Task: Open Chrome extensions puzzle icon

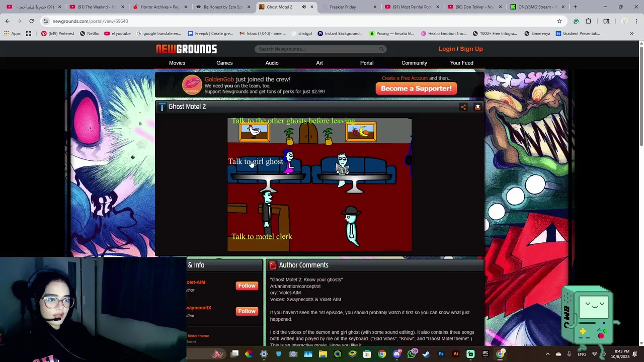Action: click(589, 21)
